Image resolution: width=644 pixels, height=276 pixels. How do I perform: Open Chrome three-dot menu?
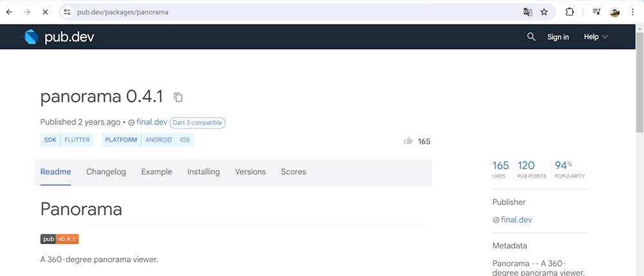tap(632, 12)
